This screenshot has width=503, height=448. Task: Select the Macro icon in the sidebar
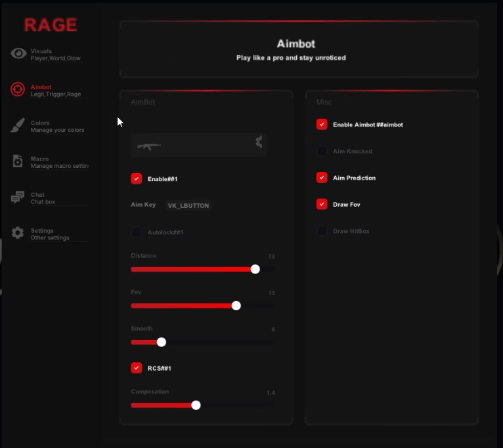(18, 162)
